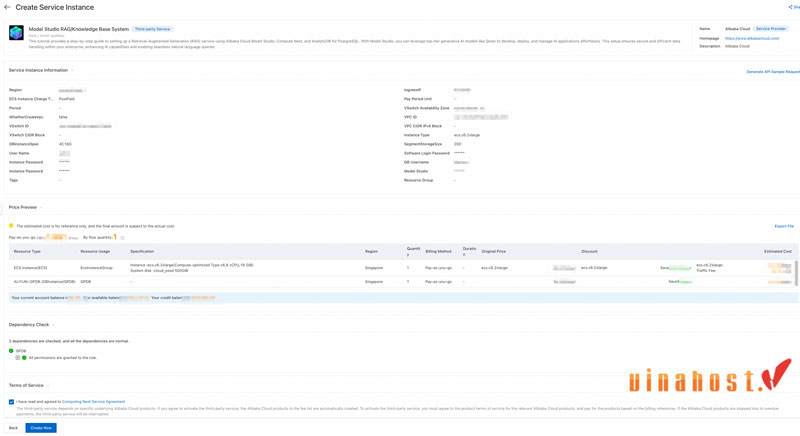Collapse the Service Instance Information section

[72, 70]
